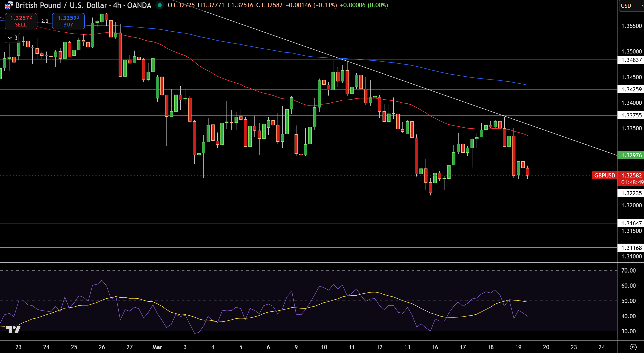Open the USD currency dropdown
The image size is (644, 353).
tap(632, 6)
